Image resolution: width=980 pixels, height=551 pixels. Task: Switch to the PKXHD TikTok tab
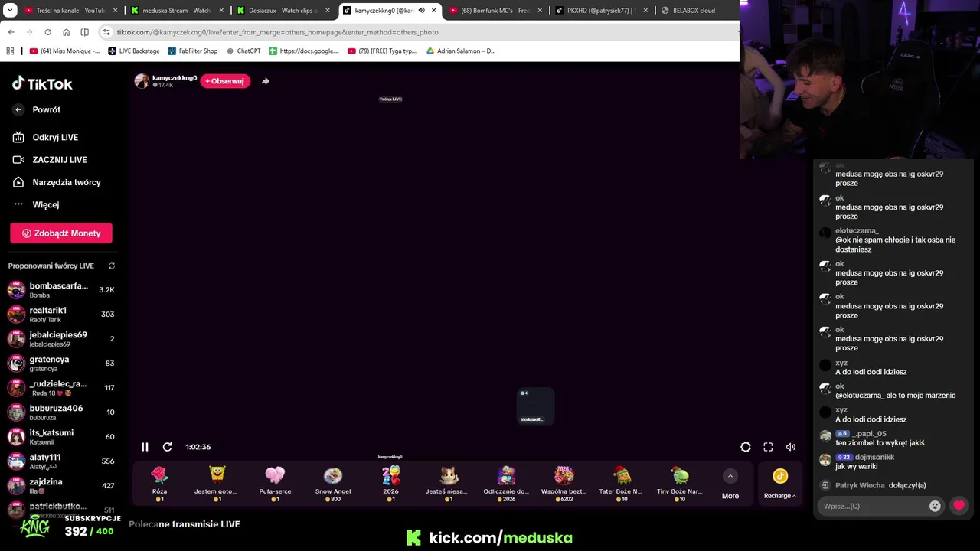(x=601, y=11)
